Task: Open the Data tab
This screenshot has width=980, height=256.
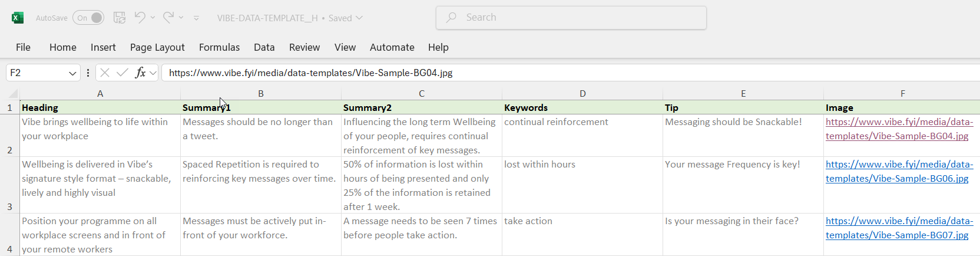Action: 264,47
